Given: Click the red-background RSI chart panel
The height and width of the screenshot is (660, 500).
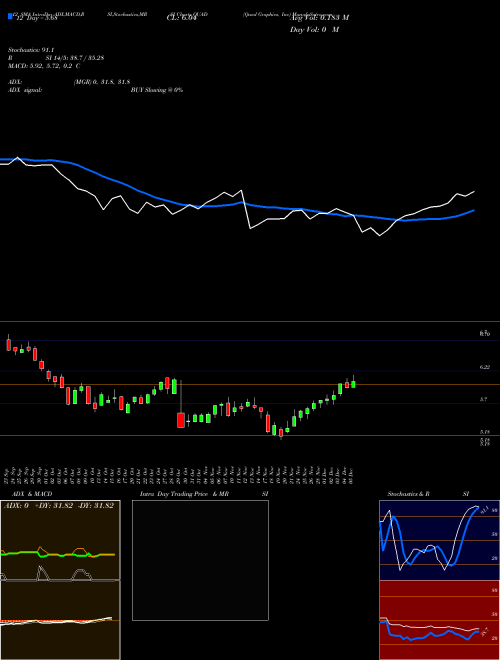Looking at the screenshot, I should point(439,620).
